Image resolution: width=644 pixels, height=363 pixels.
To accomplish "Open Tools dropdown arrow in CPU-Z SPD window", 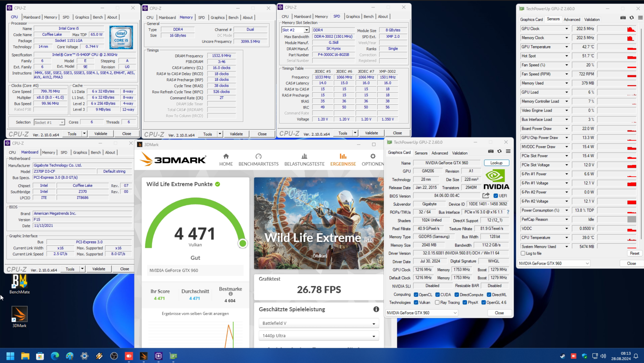I will (355, 133).
